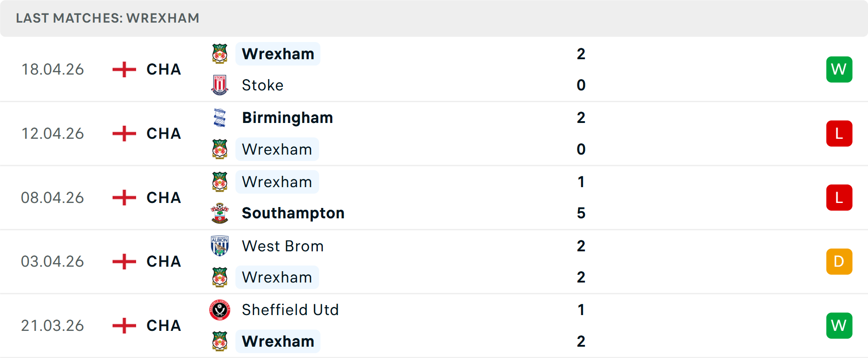Click the Stoke club crest icon
The height and width of the screenshot is (358, 868).
click(220, 85)
